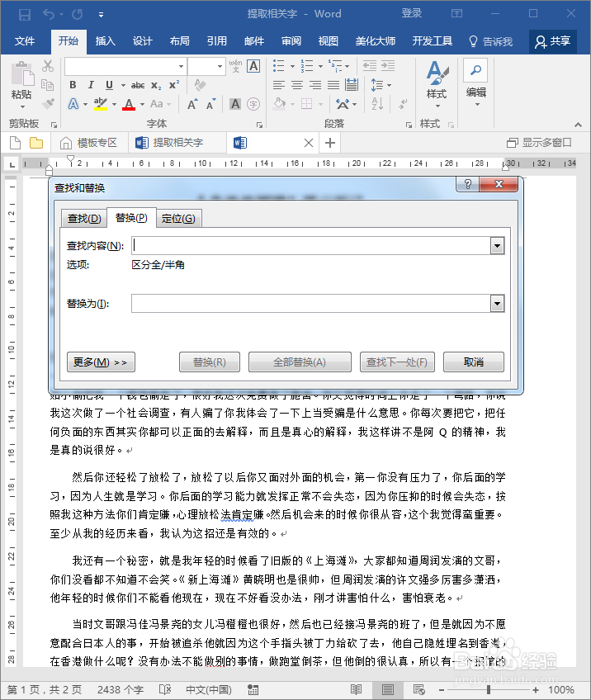Screen dimensions: 591x700
Task: Click the Bullets list icon
Action: click(x=279, y=66)
